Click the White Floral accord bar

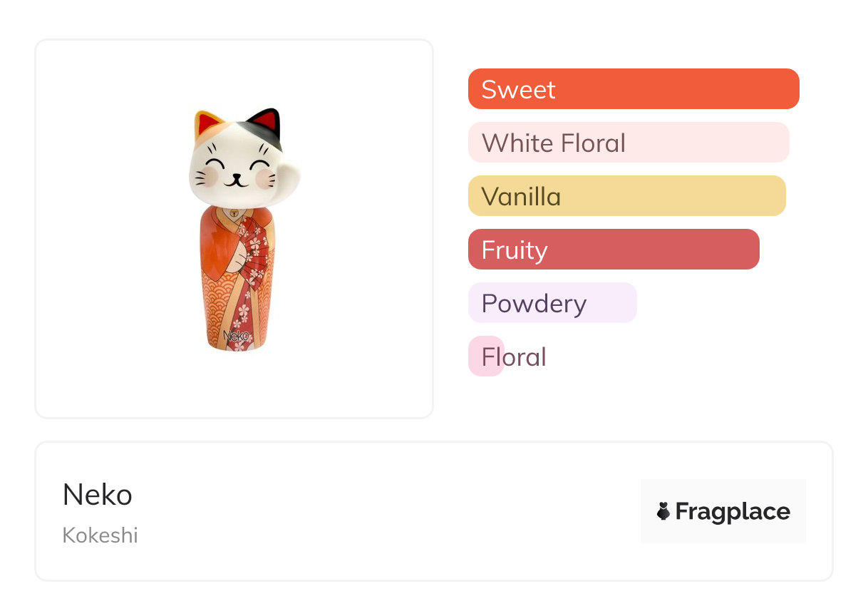(628, 143)
